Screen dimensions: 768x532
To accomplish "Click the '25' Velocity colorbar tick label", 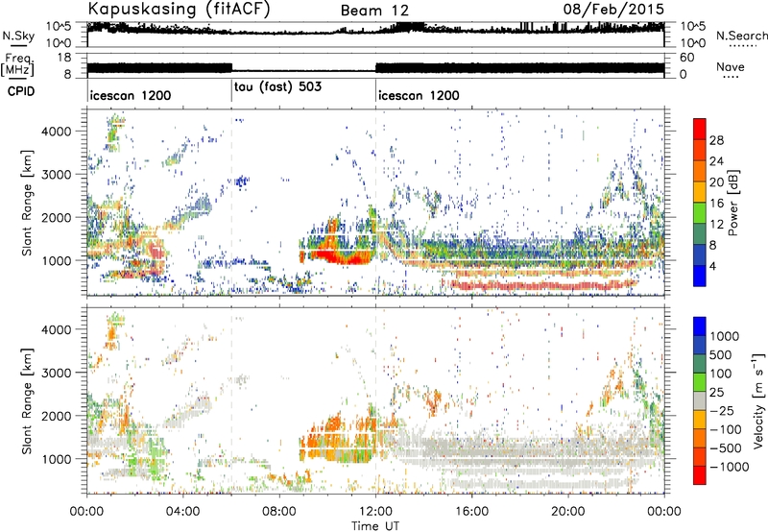I will (x=717, y=392).
